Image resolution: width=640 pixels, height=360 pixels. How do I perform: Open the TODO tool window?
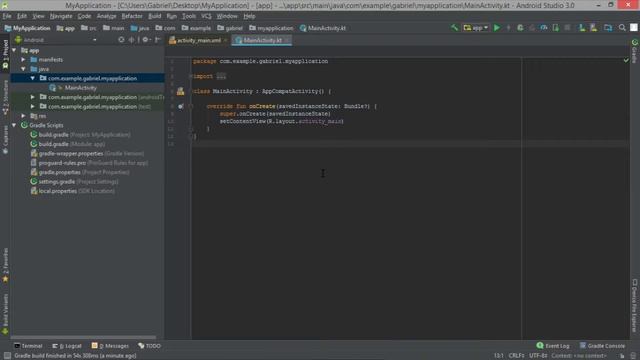coord(149,346)
